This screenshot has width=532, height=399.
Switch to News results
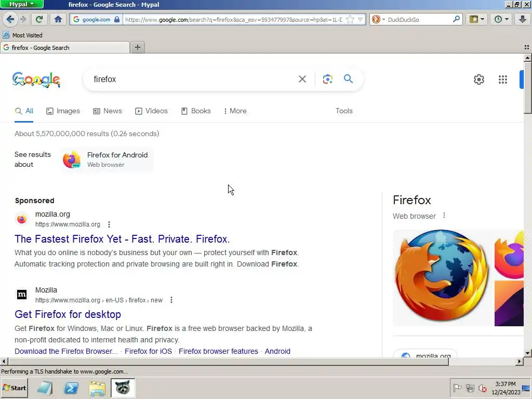coord(108,111)
